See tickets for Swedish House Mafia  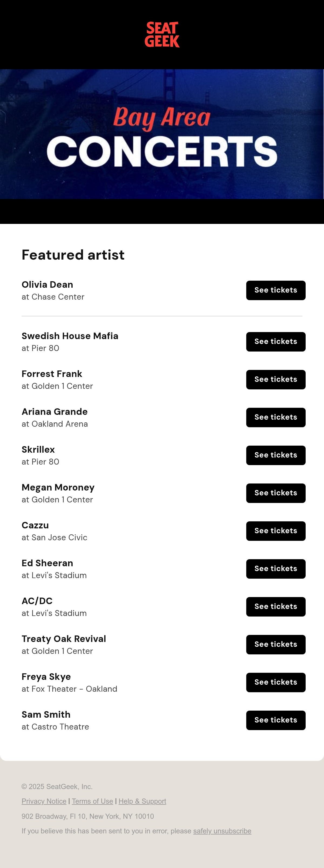click(276, 342)
